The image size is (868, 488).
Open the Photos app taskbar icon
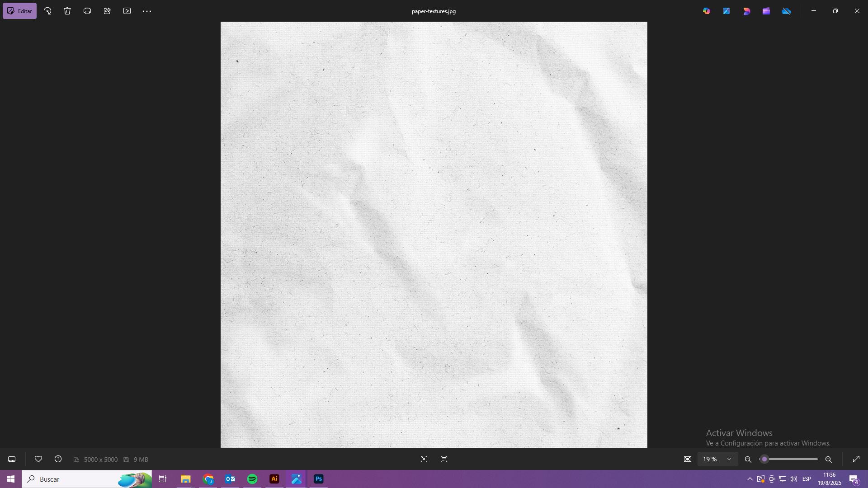tap(297, 479)
